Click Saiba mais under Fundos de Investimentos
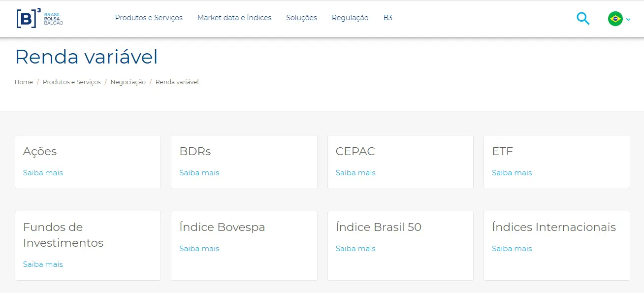This screenshot has height=293, width=644. tap(43, 264)
